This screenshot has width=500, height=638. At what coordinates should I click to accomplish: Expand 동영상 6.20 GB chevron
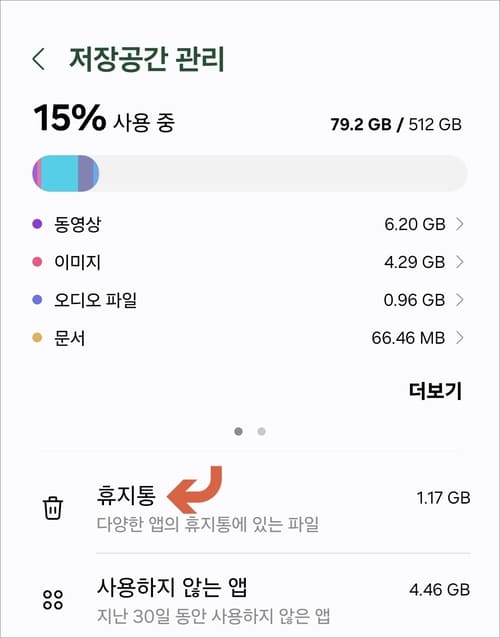[x=460, y=224]
